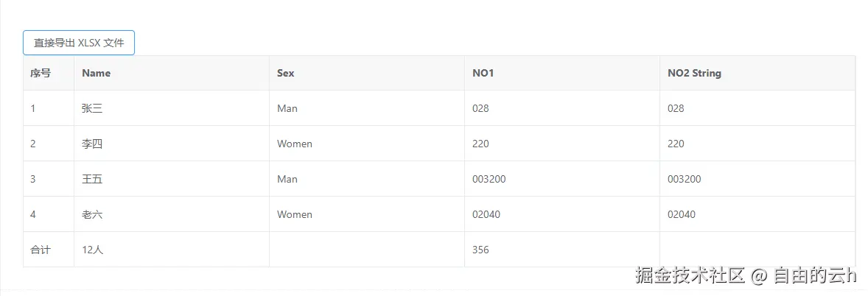Click row number 4 cell
Screen dimensions: 868x296
pyautogui.click(x=33, y=214)
